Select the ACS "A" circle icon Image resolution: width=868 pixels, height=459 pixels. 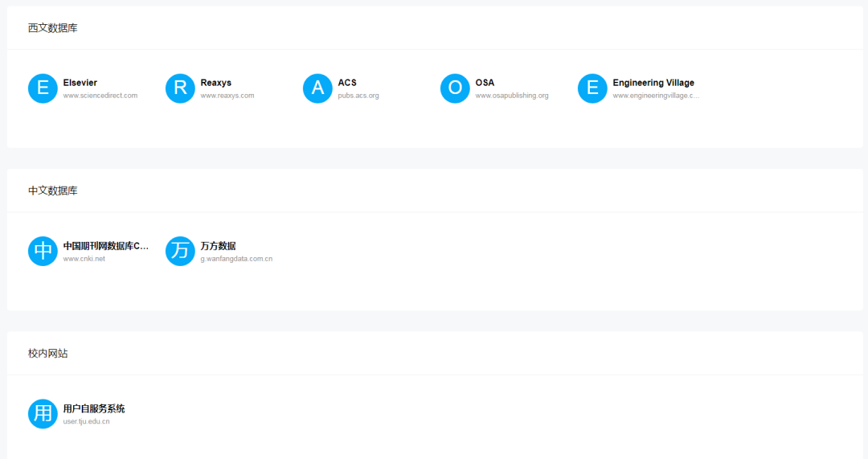pyautogui.click(x=317, y=88)
